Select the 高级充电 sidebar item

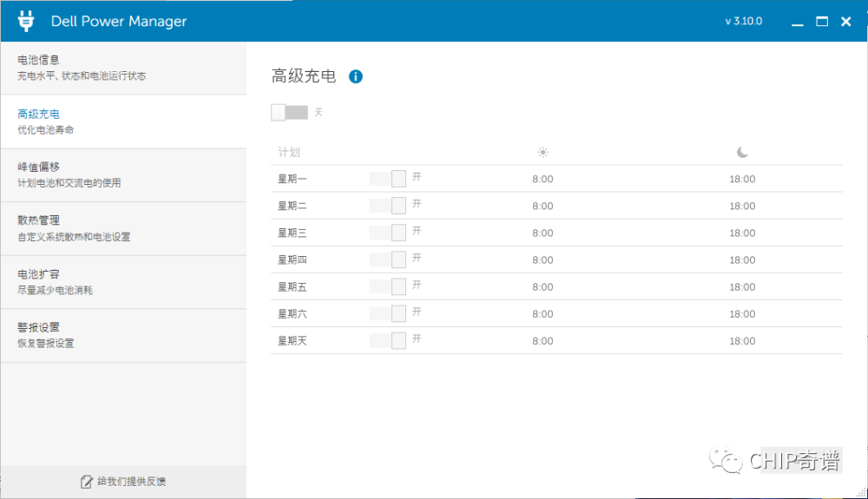pos(123,121)
